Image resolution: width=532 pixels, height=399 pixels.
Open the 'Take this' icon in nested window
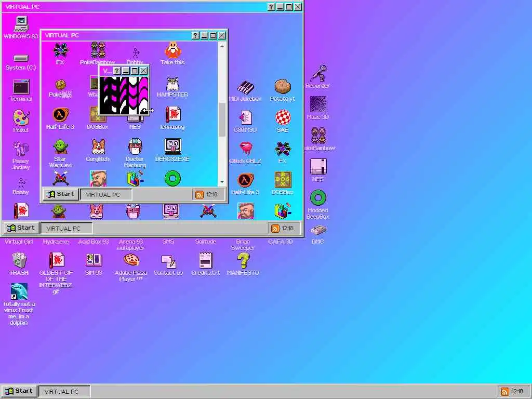click(x=172, y=50)
